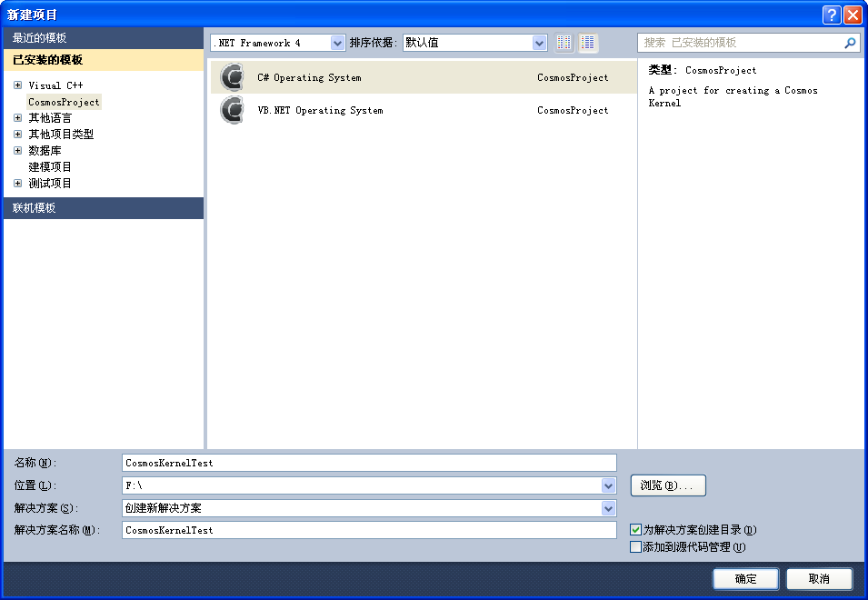Open the 位置 path dropdown
868x600 pixels.
(x=608, y=485)
